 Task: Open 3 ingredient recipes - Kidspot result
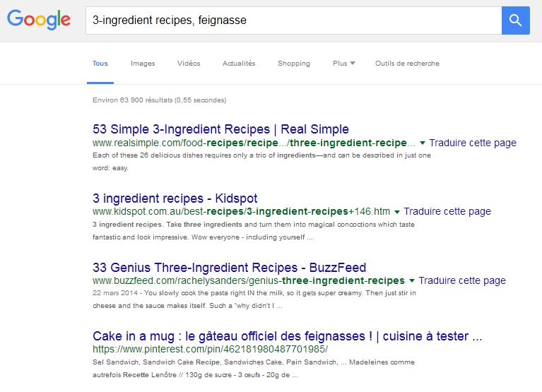175,198
